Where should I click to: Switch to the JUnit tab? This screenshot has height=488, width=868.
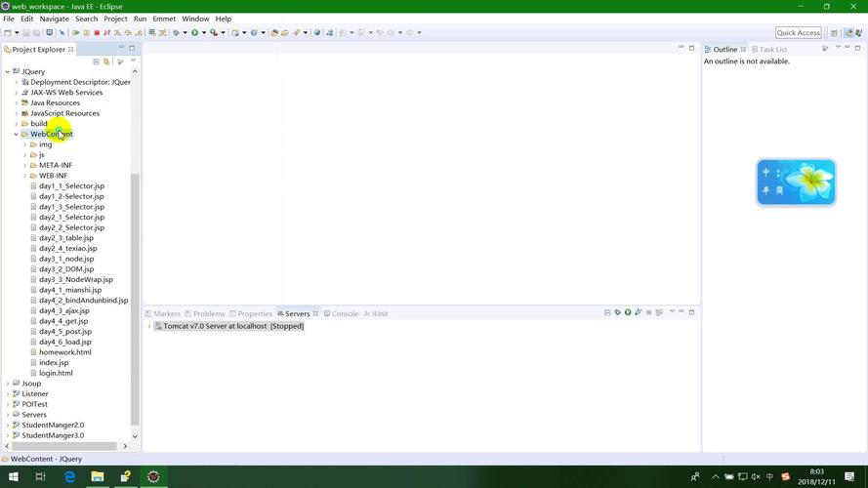[x=375, y=313]
